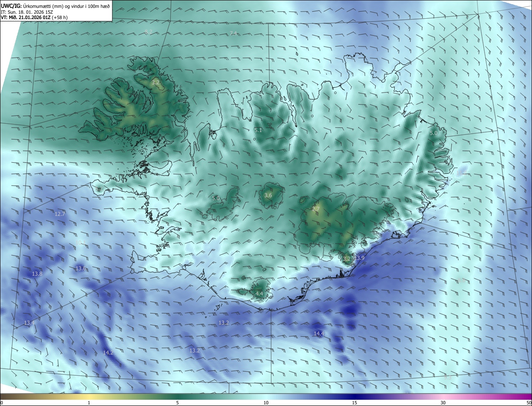Click the '1' tick on the color scale
The width and height of the screenshot is (532, 406).
[x=89, y=403]
